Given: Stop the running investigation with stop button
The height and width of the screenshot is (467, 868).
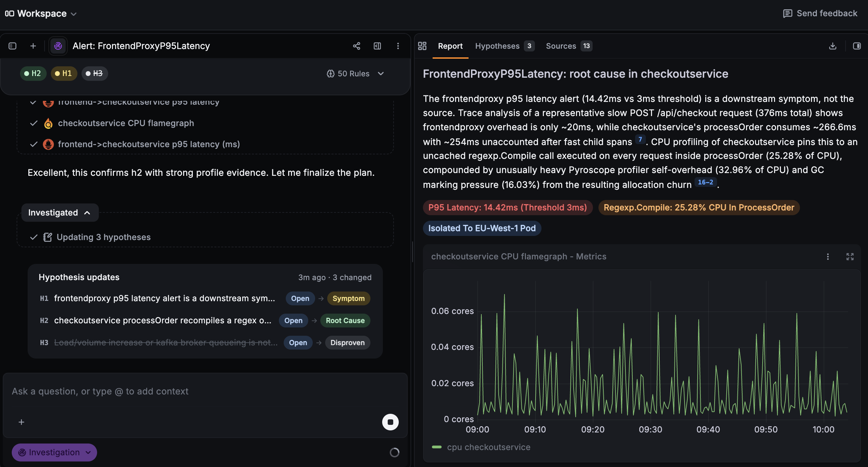Looking at the screenshot, I should [x=390, y=422].
